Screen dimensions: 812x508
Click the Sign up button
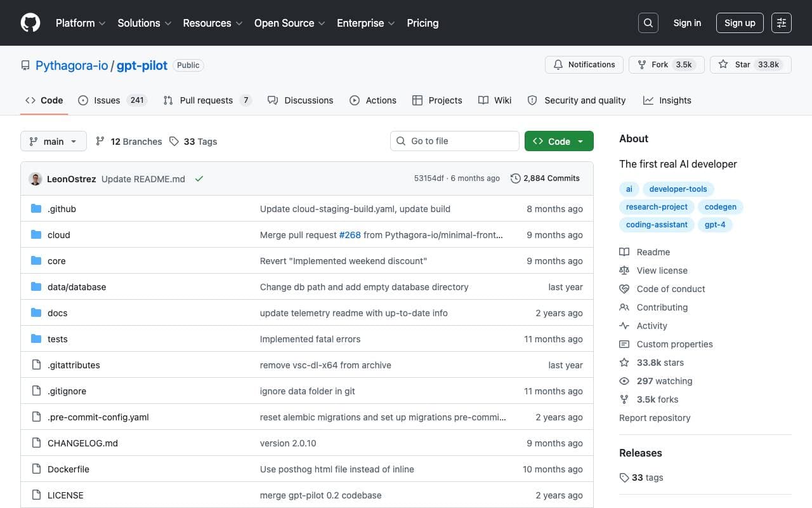(x=740, y=23)
